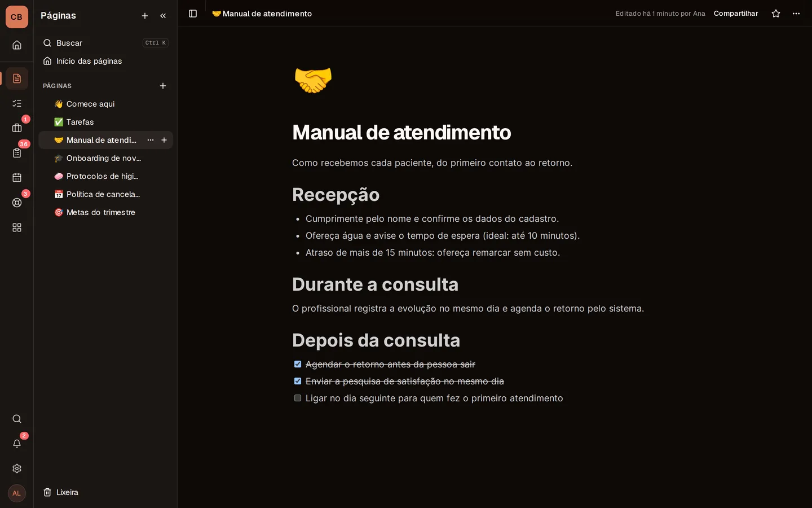Open the Pages section in the rail
Viewport: 812px width, 508px height.
(x=17, y=78)
